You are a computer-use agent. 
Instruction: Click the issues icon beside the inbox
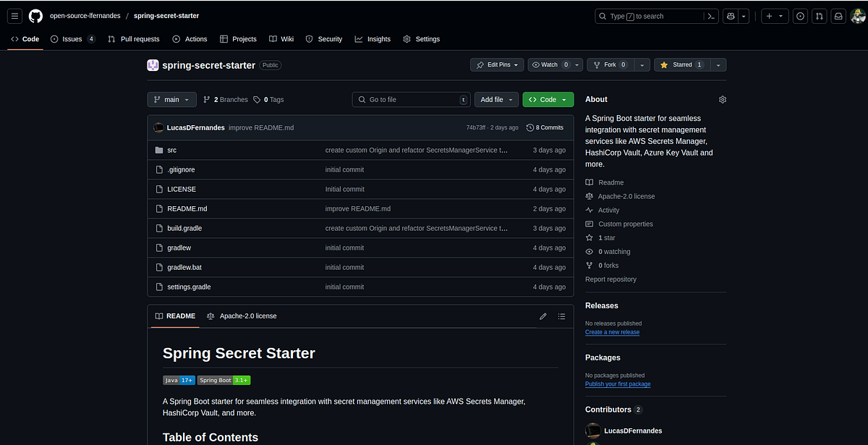pos(800,16)
